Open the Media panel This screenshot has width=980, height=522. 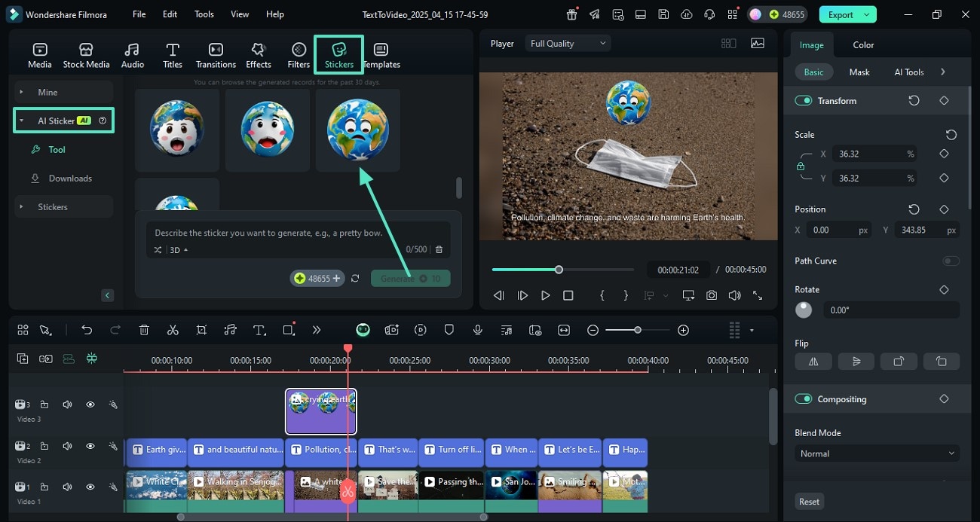click(40, 56)
